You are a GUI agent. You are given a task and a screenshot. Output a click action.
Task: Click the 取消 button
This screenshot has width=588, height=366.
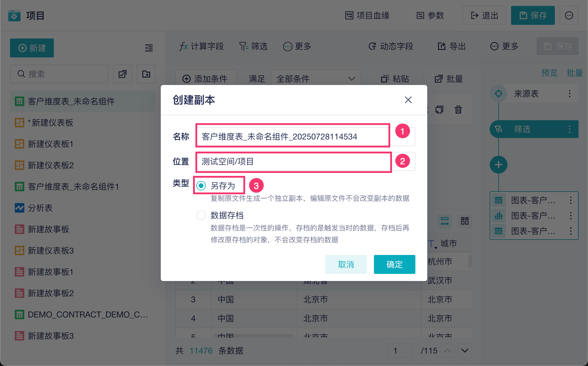346,264
